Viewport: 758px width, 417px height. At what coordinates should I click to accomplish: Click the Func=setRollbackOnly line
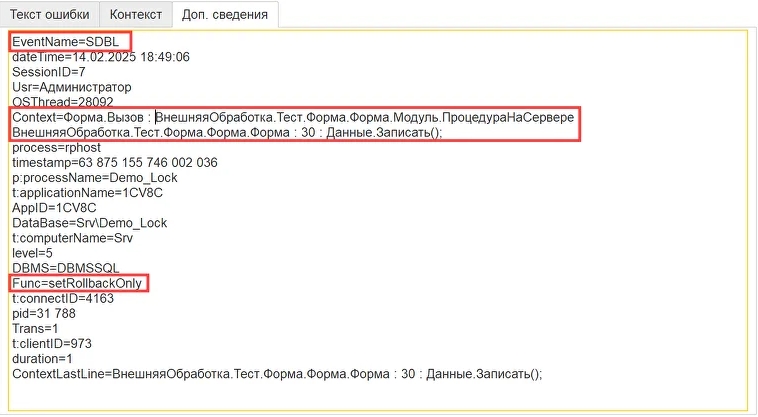coord(78,283)
